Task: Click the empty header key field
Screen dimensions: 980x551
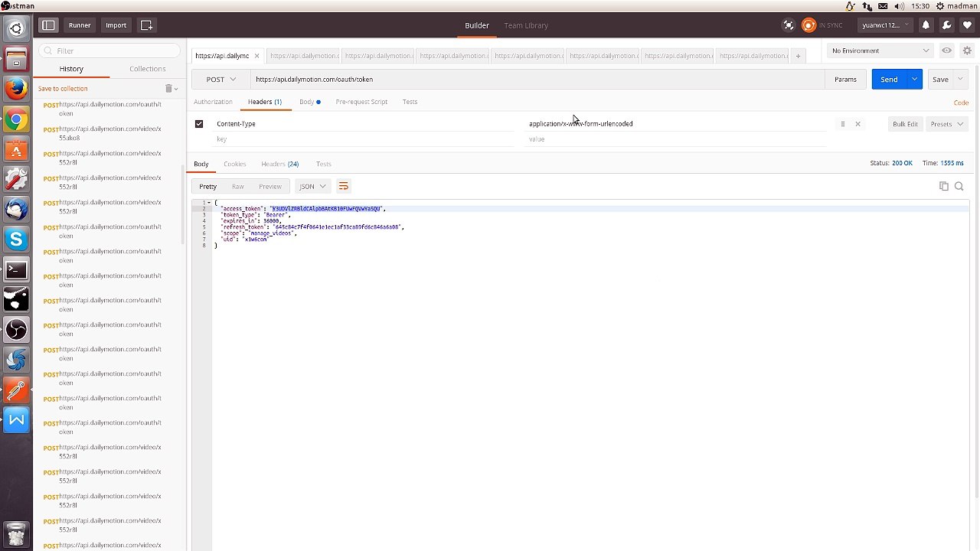Action: [x=364, y=139]
